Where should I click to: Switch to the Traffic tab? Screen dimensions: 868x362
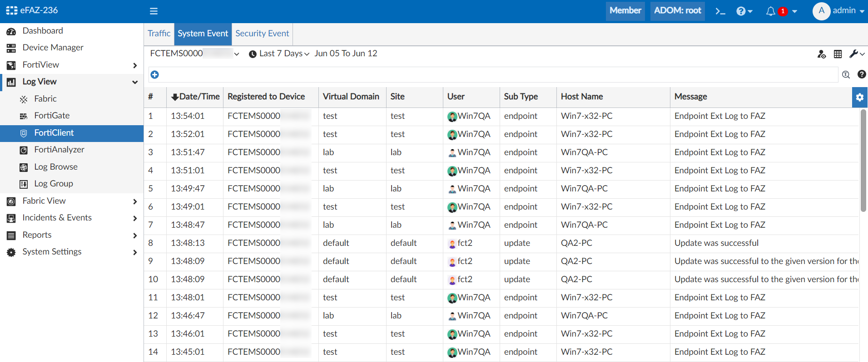pos(159,34)
